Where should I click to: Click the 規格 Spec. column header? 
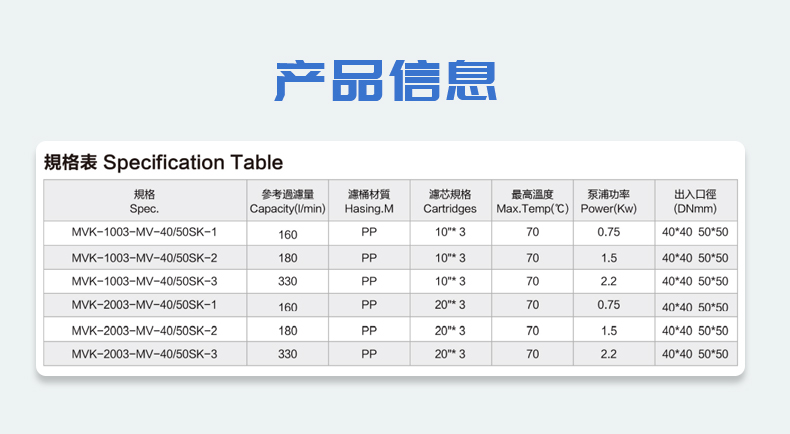(144, 201)
